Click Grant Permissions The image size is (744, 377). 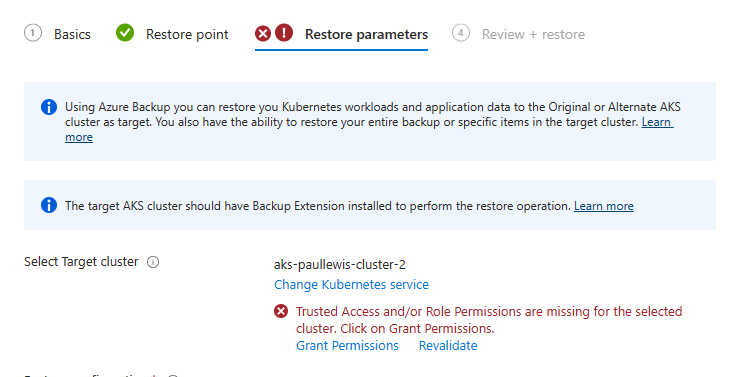coord(347,346)
